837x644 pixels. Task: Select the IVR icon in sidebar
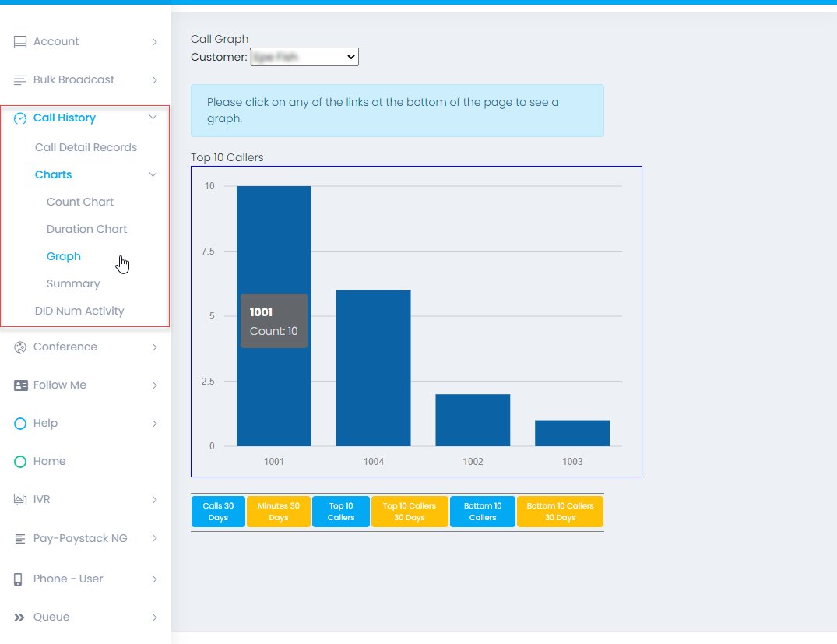(19, 499)
